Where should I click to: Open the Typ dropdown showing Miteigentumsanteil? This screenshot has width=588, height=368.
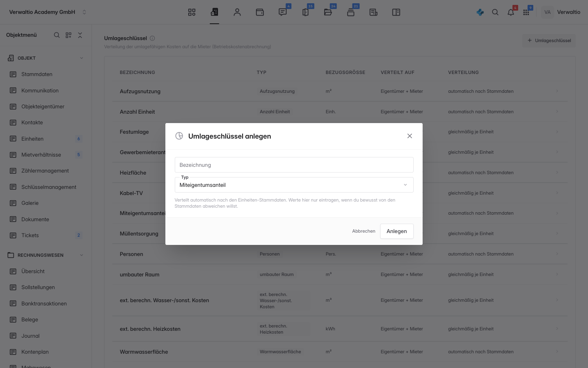tap(294, 185)
